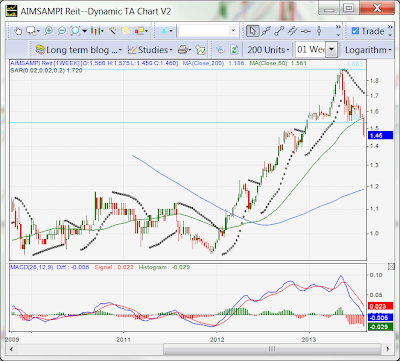Open the Logarithm scale dropdown
Viewport: 400px width, 361px height.
(368, 50)
